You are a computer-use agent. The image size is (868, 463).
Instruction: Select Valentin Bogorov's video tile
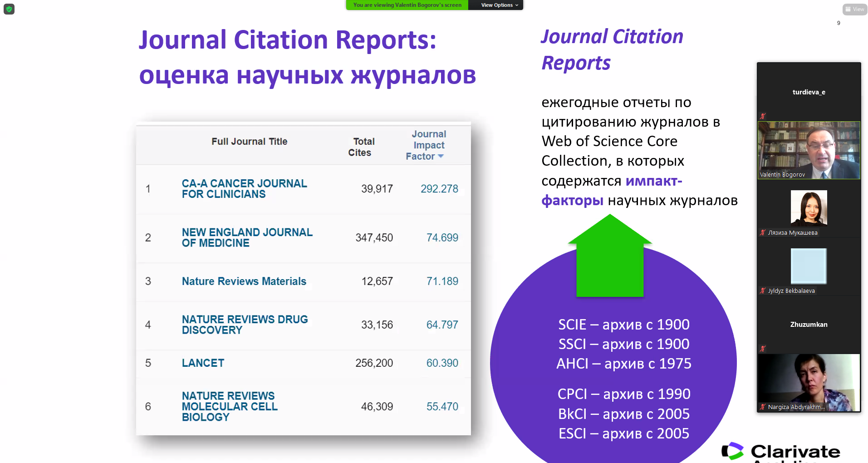(809, 150)
